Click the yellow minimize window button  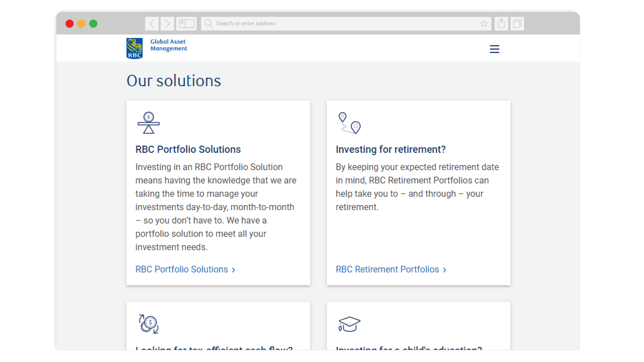click(81, 24)
